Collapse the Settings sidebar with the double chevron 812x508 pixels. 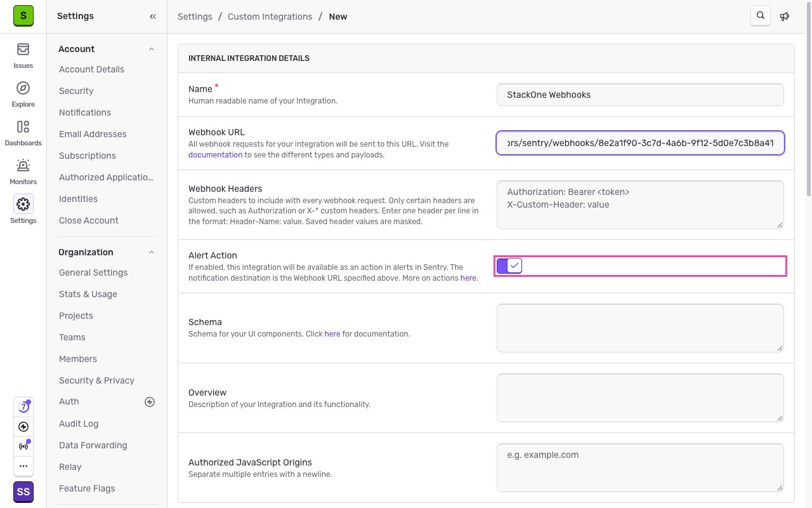[153, 17]
